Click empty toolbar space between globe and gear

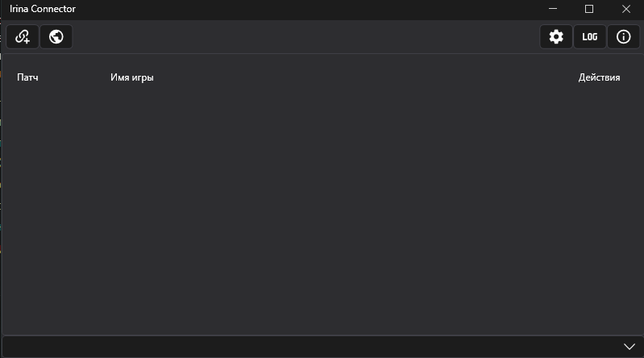(306, 36)
